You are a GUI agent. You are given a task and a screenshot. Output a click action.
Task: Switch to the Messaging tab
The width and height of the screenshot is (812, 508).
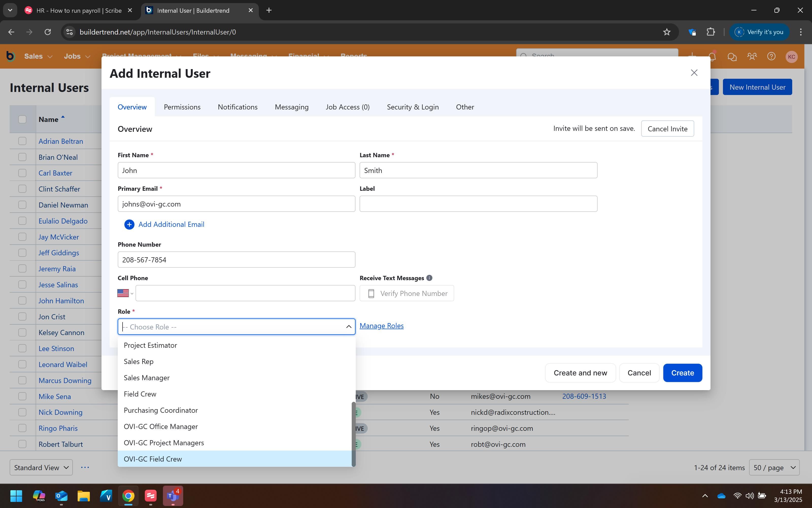pos(292,107)
